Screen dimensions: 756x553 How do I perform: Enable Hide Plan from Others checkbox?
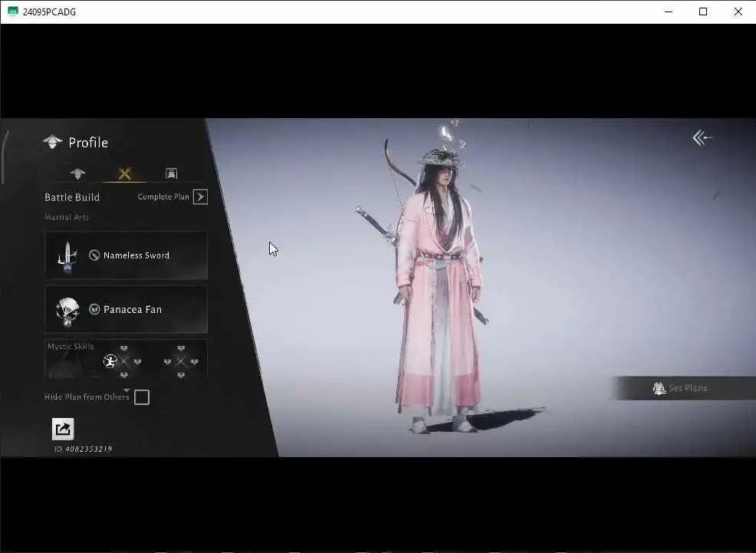(x=142, y=397)
